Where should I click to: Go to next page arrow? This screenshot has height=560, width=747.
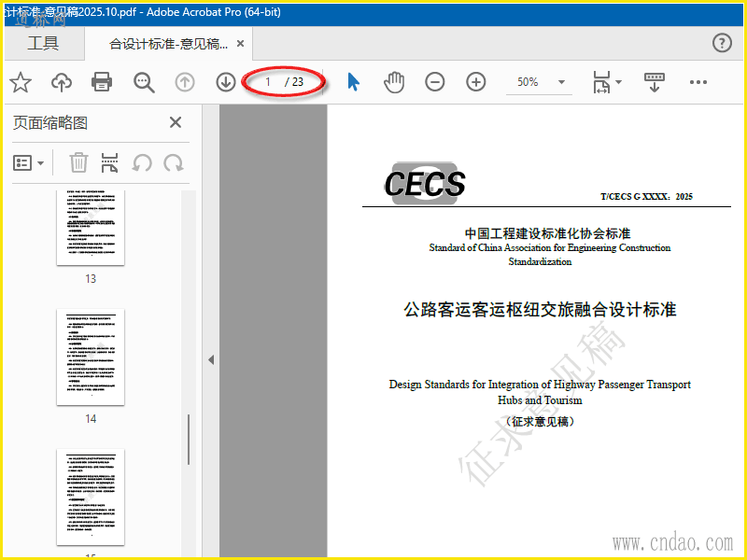[226, 82]
